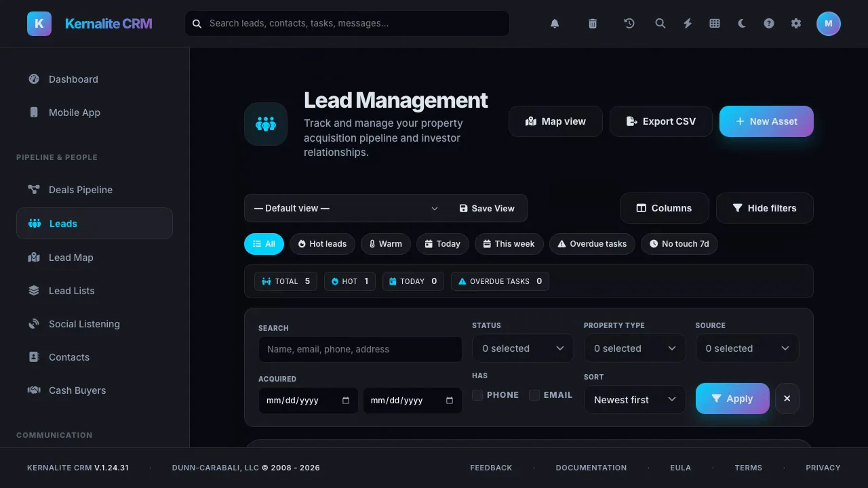The image size is (868, 488).
Task: Switch to Map view
Action: 555,121
